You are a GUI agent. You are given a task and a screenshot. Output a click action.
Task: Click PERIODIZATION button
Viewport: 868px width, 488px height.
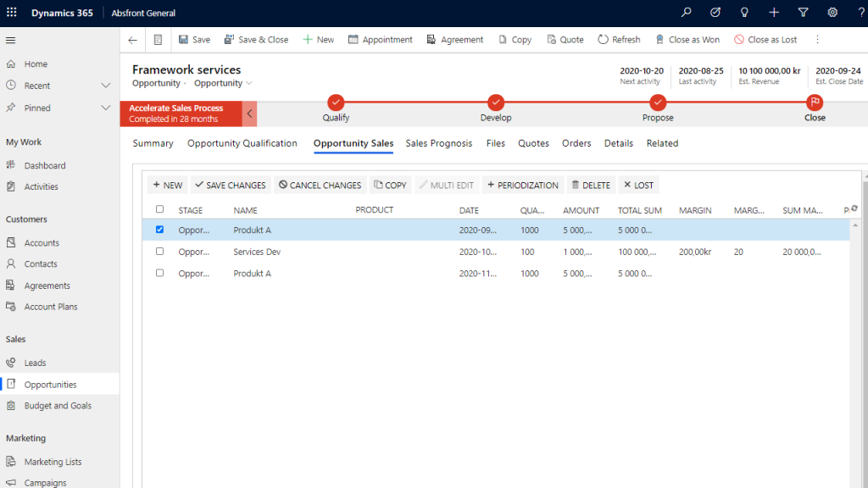click(523, 185)
